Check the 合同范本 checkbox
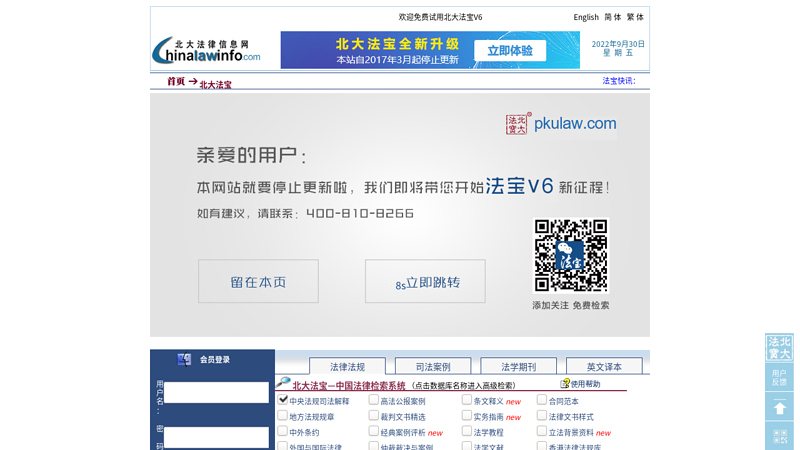 click(x=542, y=400)
